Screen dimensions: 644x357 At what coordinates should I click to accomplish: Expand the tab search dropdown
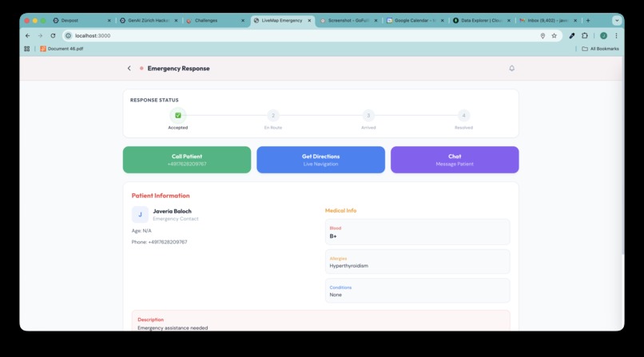point(617,20)
